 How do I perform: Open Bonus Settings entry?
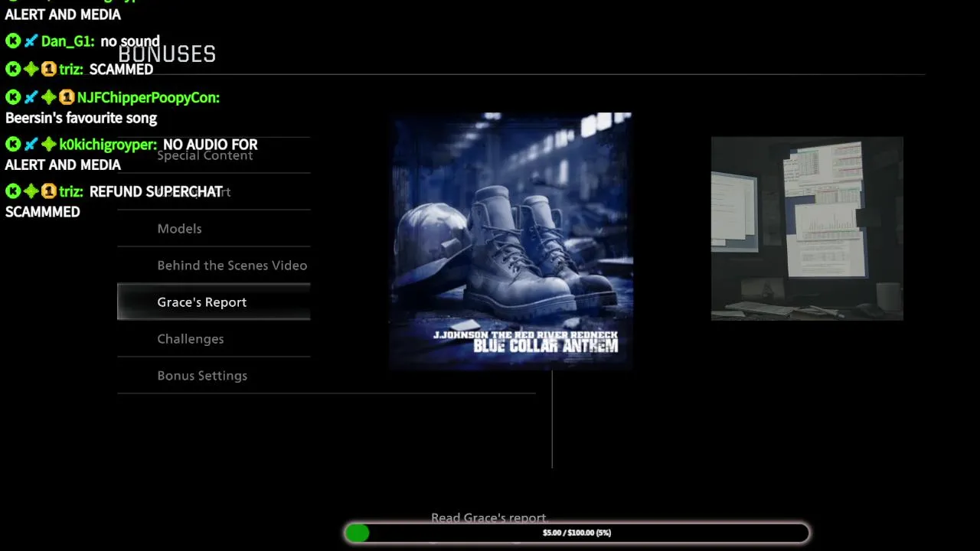(214, 376)
